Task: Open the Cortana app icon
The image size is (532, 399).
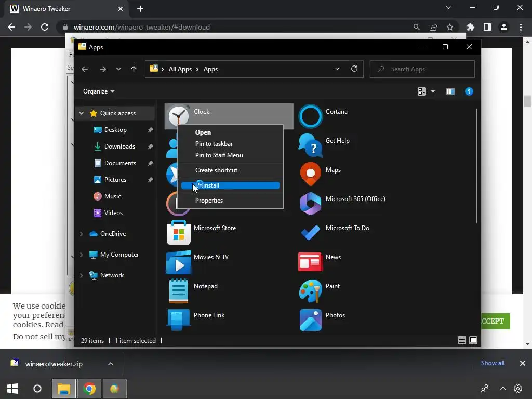Action: pyautogui.click(x=310, y=116)
